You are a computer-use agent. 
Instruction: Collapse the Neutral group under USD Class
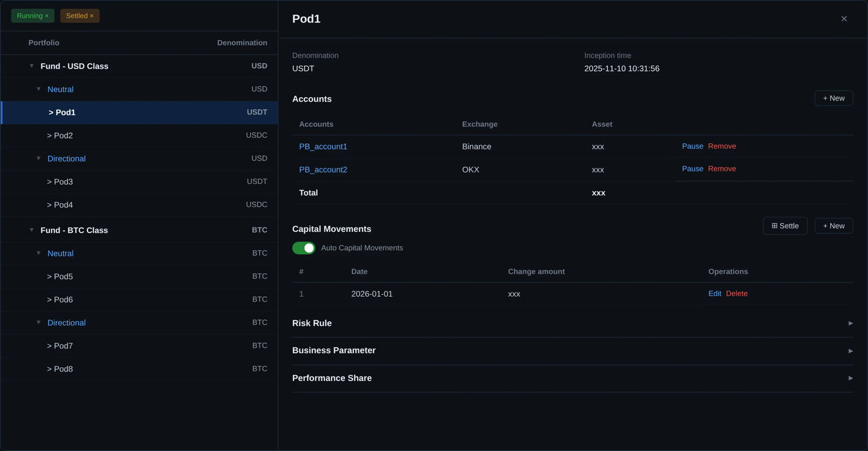39,89
